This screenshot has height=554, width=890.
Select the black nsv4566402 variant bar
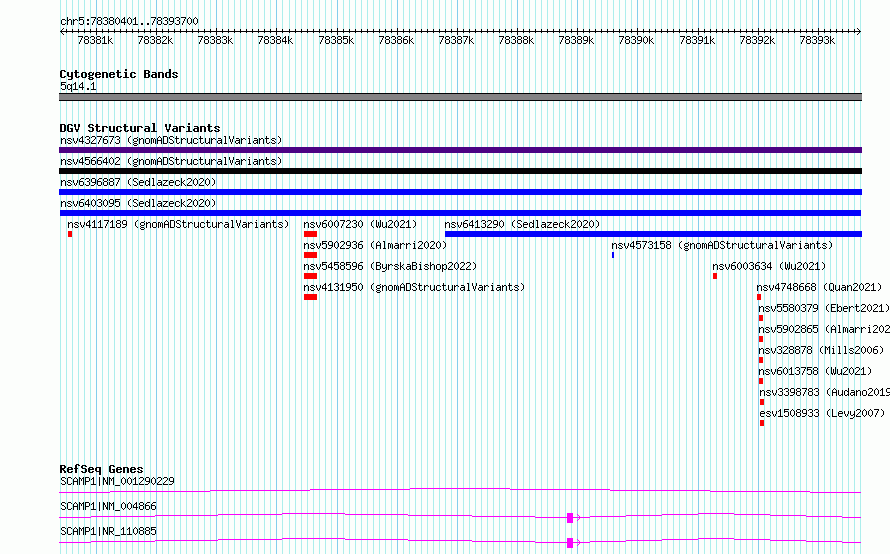click(460, 171)
